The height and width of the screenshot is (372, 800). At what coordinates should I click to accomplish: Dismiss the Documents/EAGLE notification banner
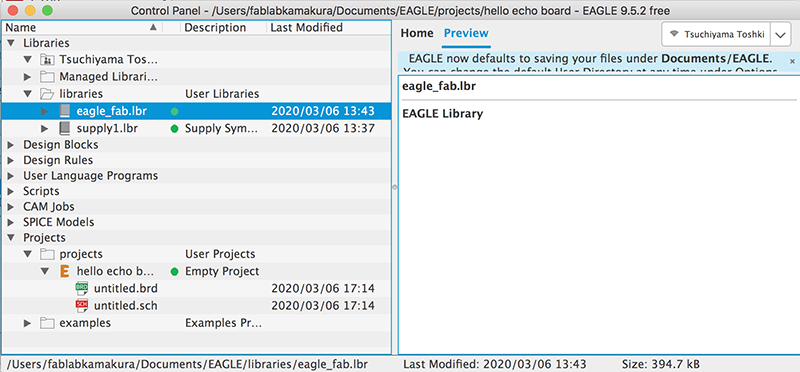[x=792, y=61]
